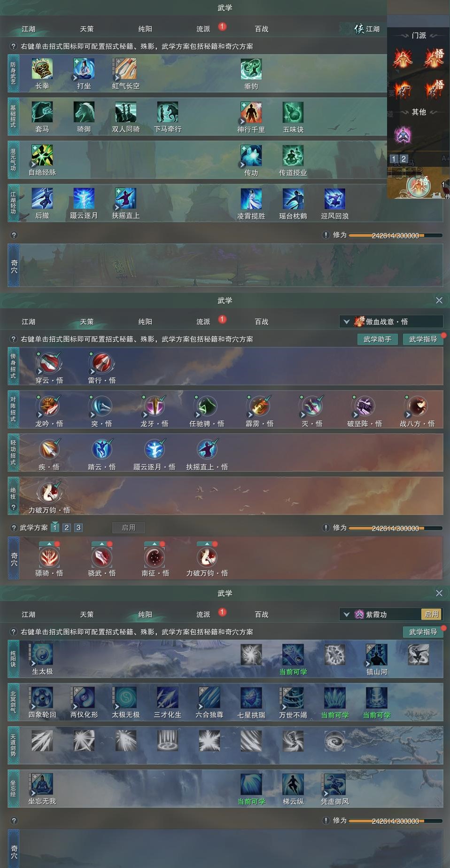Viewport: 450px width, 868px height.
Task: Select martial arts scheme 3
Action: pos(78,527)
